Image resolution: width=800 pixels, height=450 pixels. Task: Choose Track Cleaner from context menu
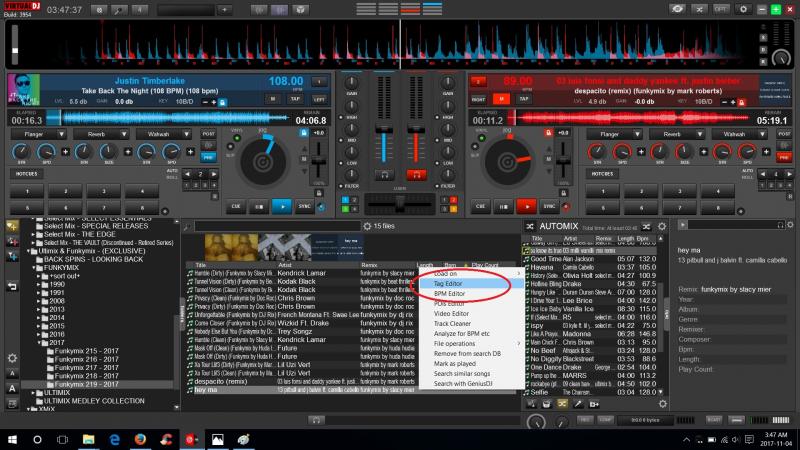[x=471, y=323]
